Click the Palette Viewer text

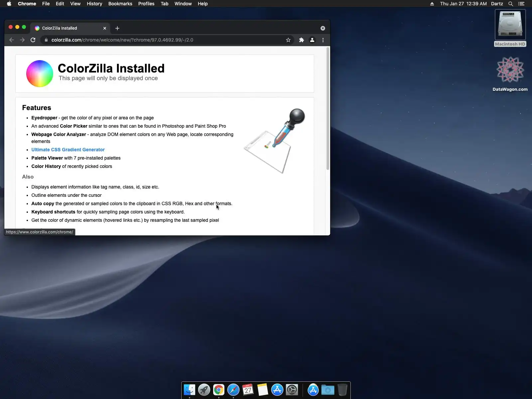[x=47, y=158]
